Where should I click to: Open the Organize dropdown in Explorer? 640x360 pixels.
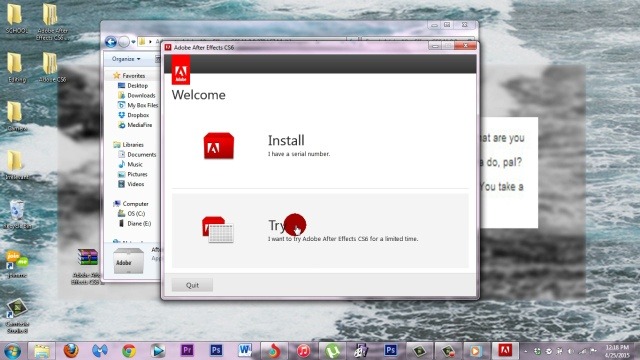pos(126,59)
